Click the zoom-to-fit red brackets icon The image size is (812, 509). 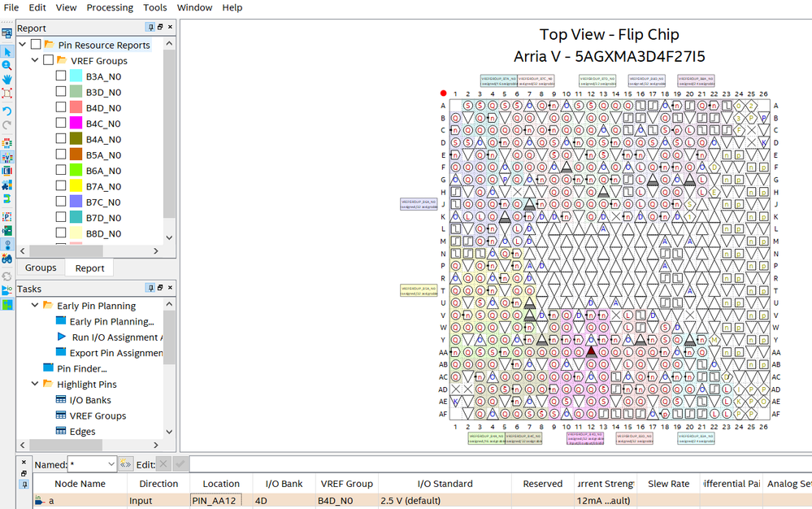7,94
